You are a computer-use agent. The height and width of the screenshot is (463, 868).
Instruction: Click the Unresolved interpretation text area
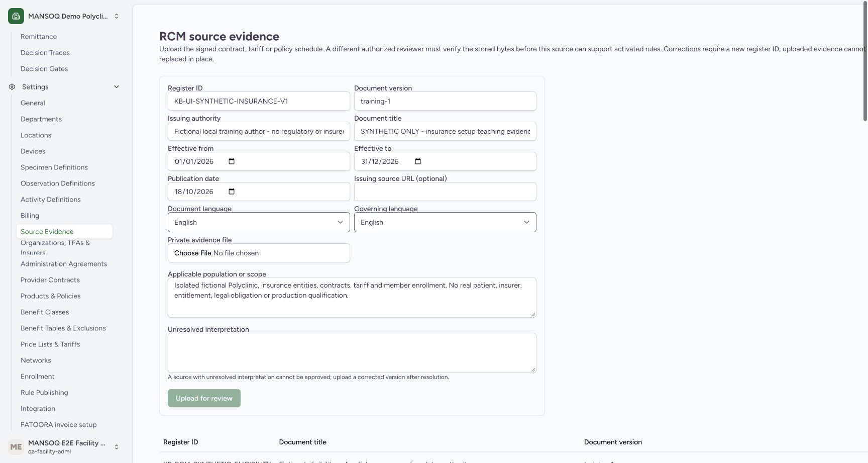pos(352,353)
